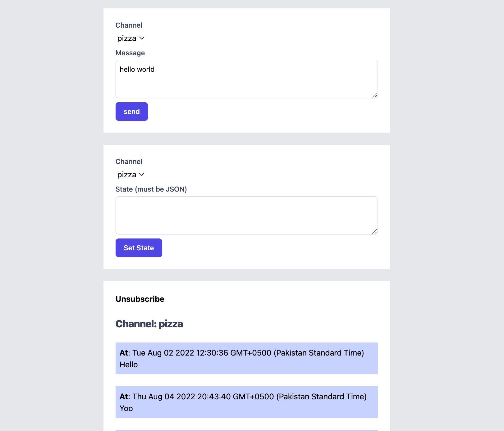504x431 pixels.
Task: Click the Channel: pizza heading
Action: point(149,324)
